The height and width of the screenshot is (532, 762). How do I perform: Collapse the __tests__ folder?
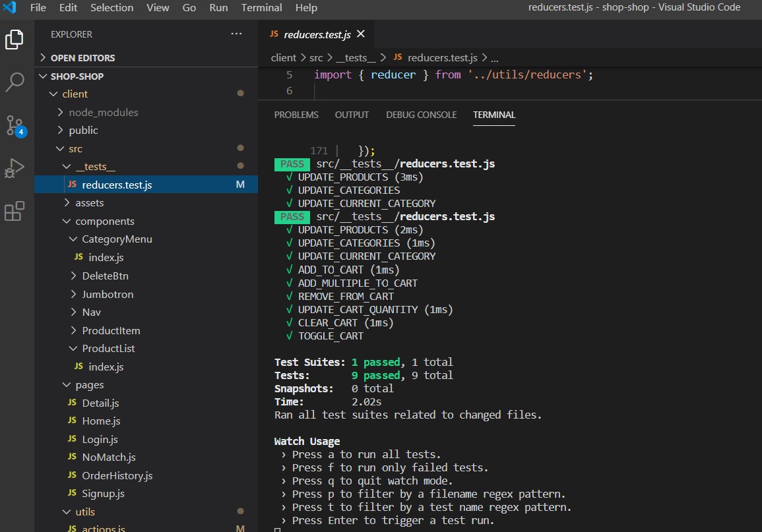tap(67, 167)
